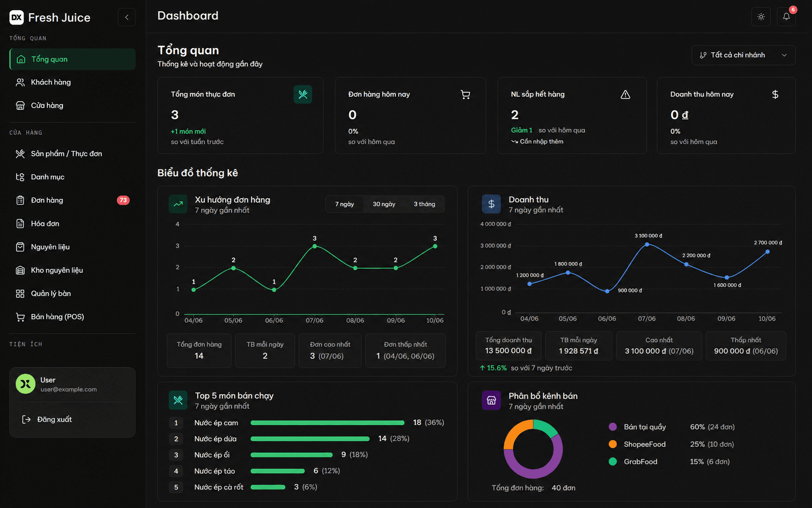This screenshot has width=812, height=508.
Task: Click the 07/06 point on order trend chart
Action: [x=314, y=246]
